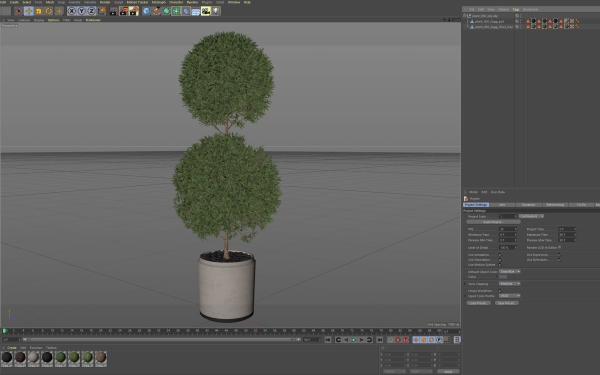Viewport: 600px width, 375px height.
Task: Open the Edit Render Settings icon
Action: point(134,11)
